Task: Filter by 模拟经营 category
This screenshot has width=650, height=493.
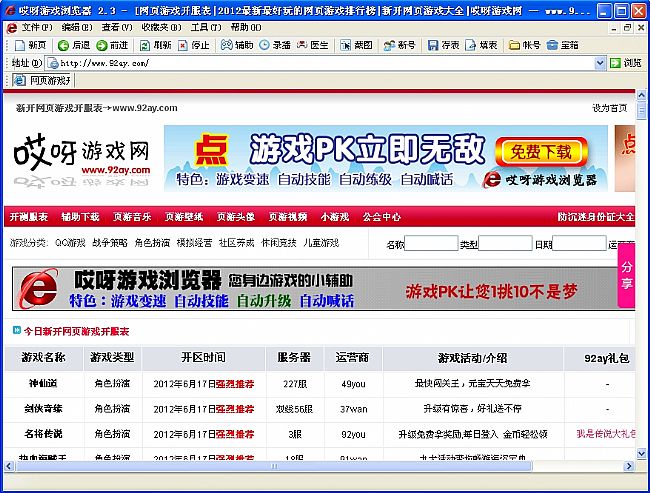Action: pos(194,243)
